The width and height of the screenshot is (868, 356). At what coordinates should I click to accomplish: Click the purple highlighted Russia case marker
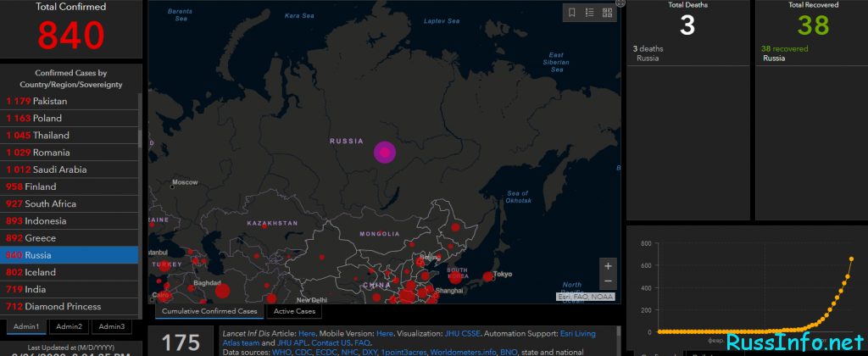(385, 153)
